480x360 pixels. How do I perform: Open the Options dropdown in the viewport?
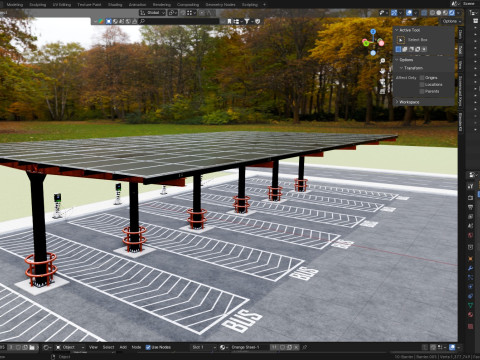tap(452, 21)
